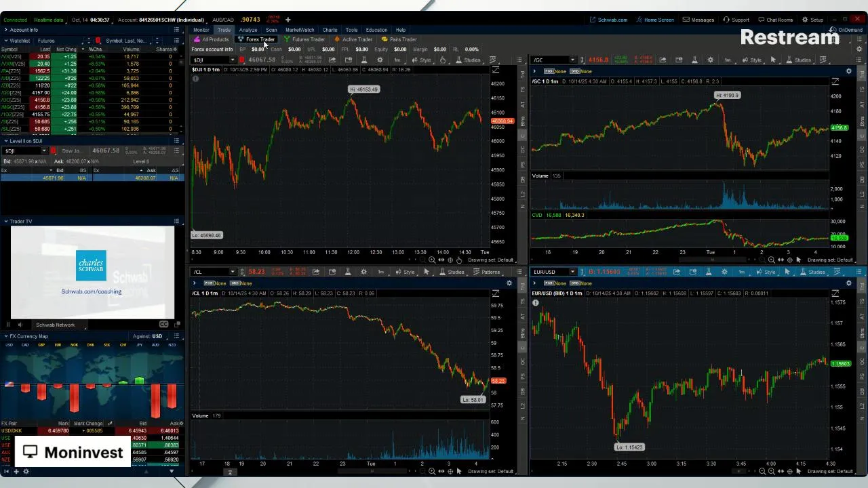The image size is (868, 488).
Task: Select the All Products sub-tab
Action: point(212,39)
